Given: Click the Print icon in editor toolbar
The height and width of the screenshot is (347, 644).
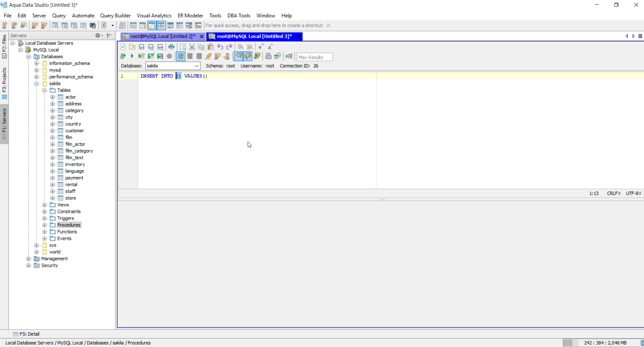Looking at the screenshot, I should [172, 47].
